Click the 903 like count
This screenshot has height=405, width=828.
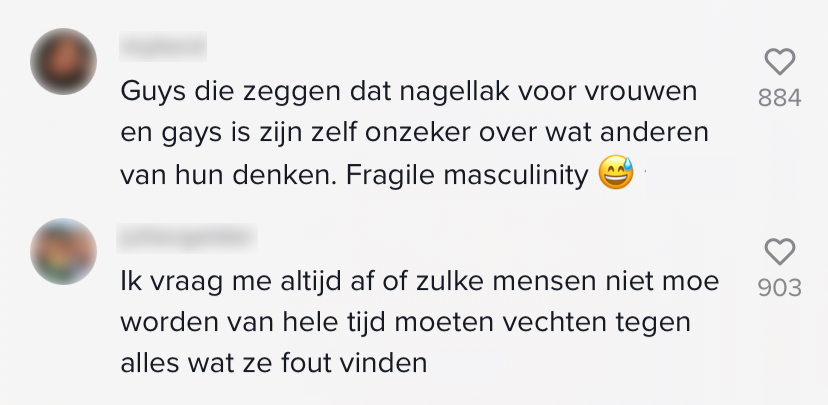[779, 288]
